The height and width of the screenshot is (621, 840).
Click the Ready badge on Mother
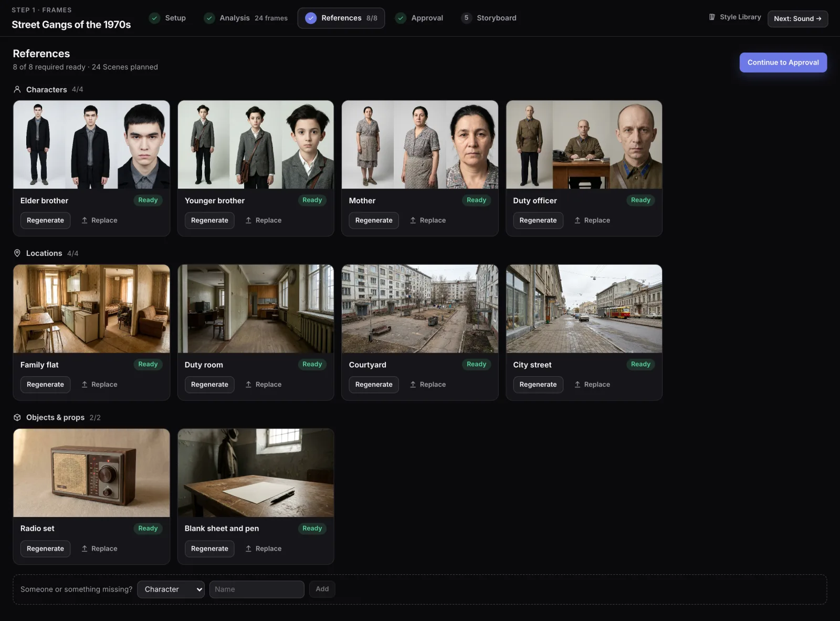tap(477, 200)
